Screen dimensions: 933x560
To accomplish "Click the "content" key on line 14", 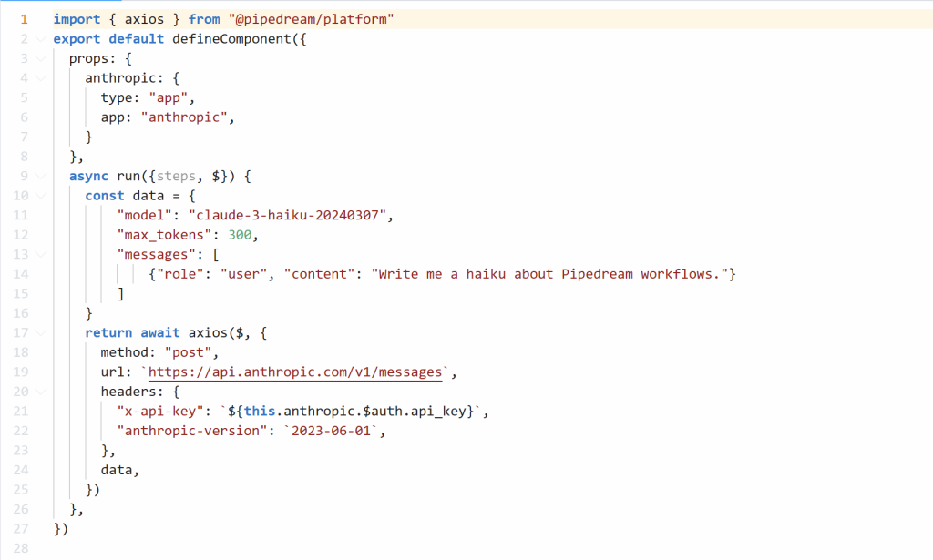I will point(320,274).
